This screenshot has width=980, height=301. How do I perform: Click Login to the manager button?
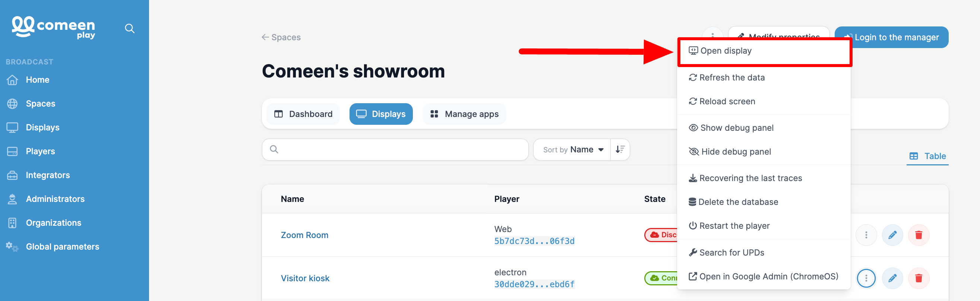coord(891,37)
